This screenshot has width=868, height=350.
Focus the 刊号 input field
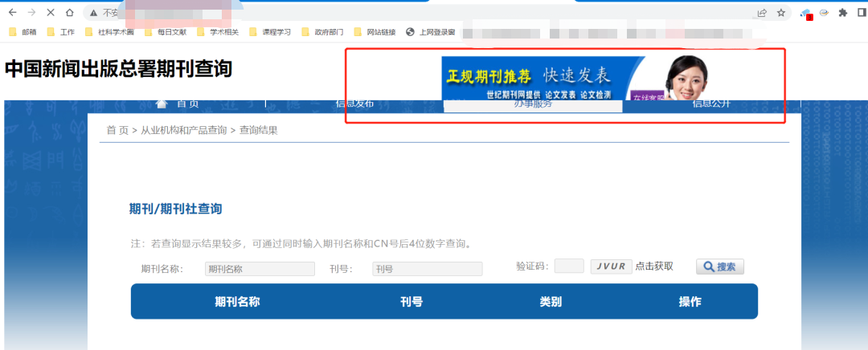pos(428,269)
